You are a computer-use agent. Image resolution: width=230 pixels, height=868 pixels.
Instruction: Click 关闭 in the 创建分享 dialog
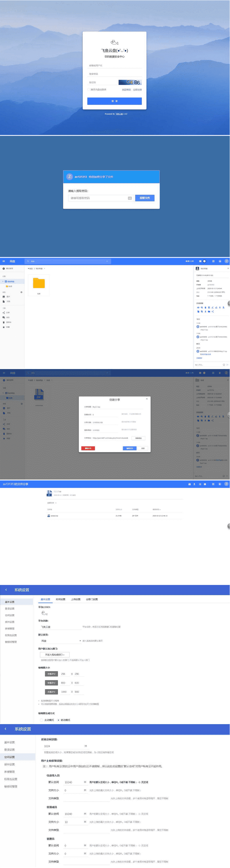143,448
